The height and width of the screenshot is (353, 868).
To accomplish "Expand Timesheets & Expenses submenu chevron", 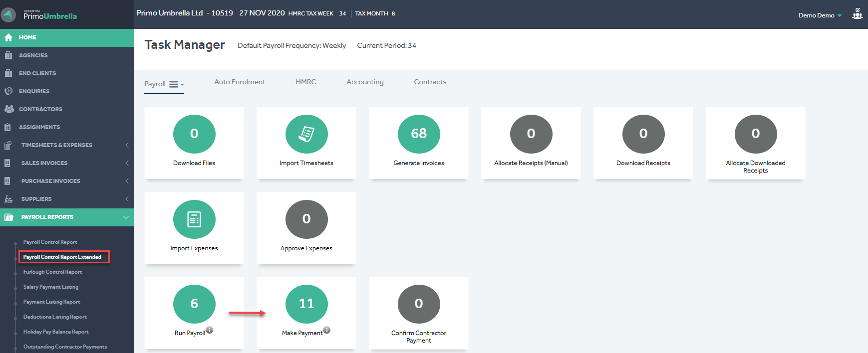I will 127,145.
